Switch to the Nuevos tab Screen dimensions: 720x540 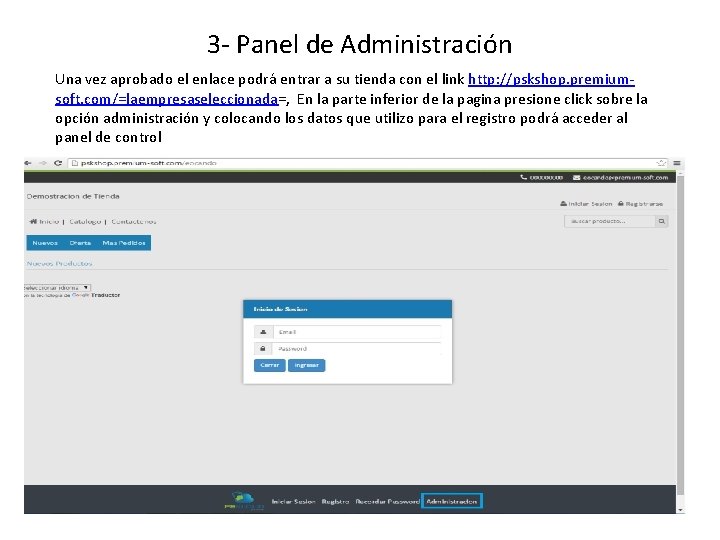click(x=45, y=243)
